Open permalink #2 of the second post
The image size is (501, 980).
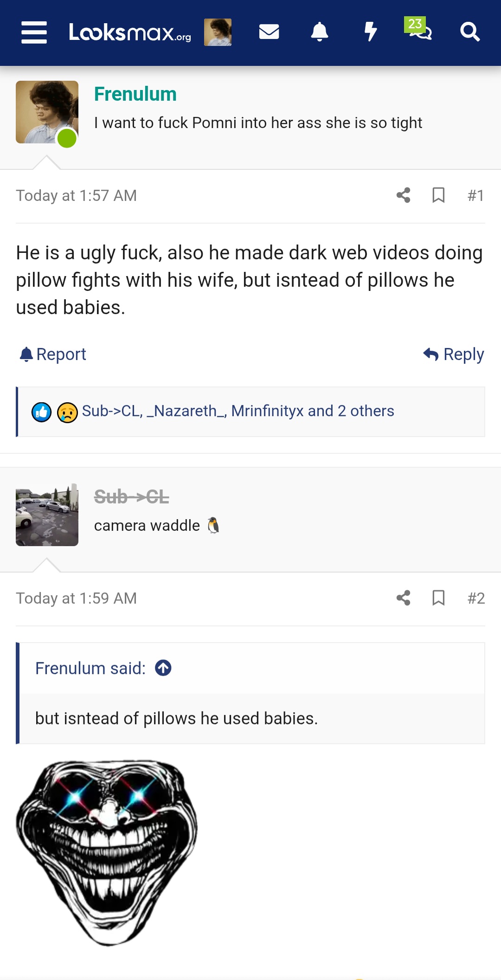[x=476, y=598]
